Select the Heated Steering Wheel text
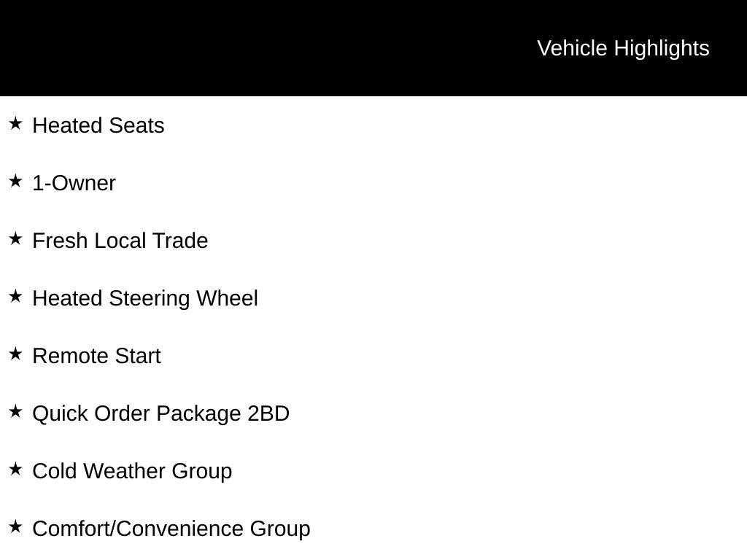Screen dimensions: 747x560 145,298
